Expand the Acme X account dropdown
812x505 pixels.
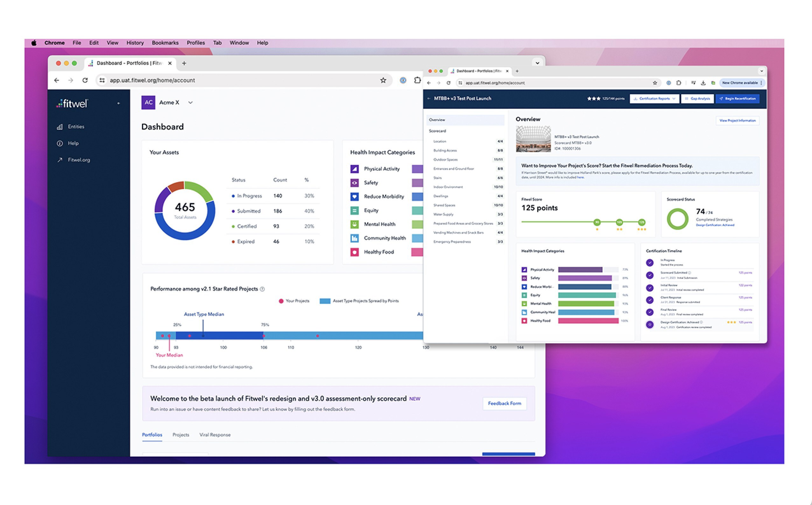190,103
